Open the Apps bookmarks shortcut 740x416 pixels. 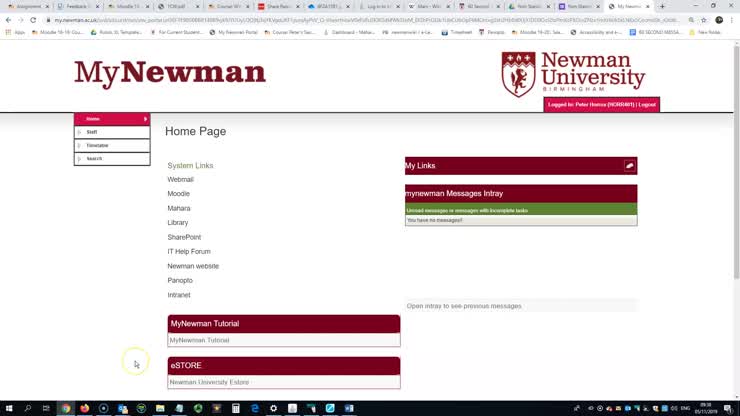pos(15,33)
